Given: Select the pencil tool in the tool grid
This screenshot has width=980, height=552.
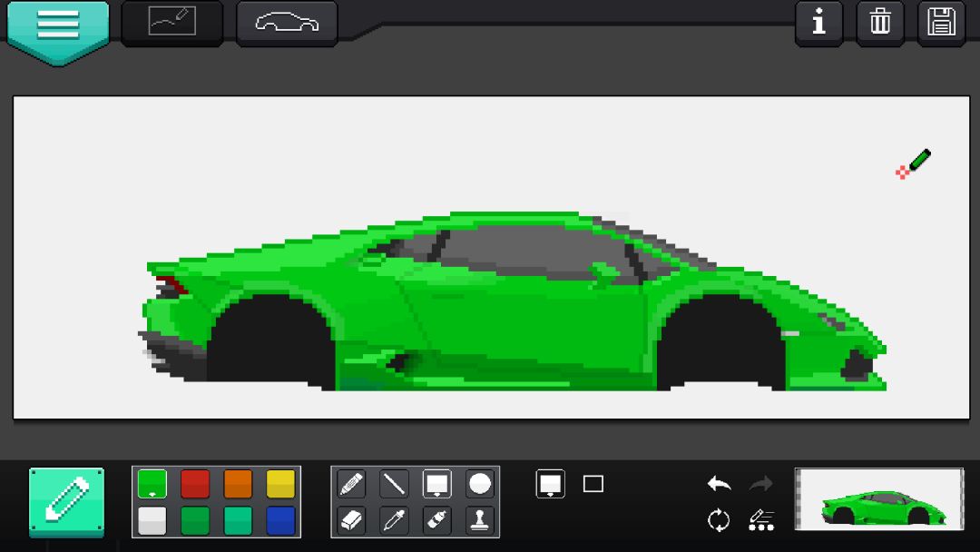Looking at the screenshot, I should point(351,484).
